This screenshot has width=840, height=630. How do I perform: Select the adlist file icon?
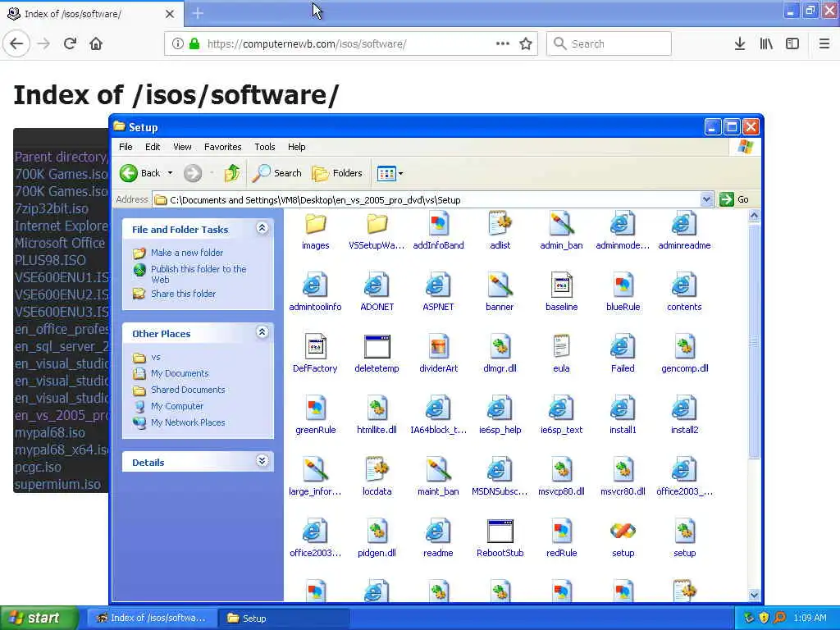point(500,223)
